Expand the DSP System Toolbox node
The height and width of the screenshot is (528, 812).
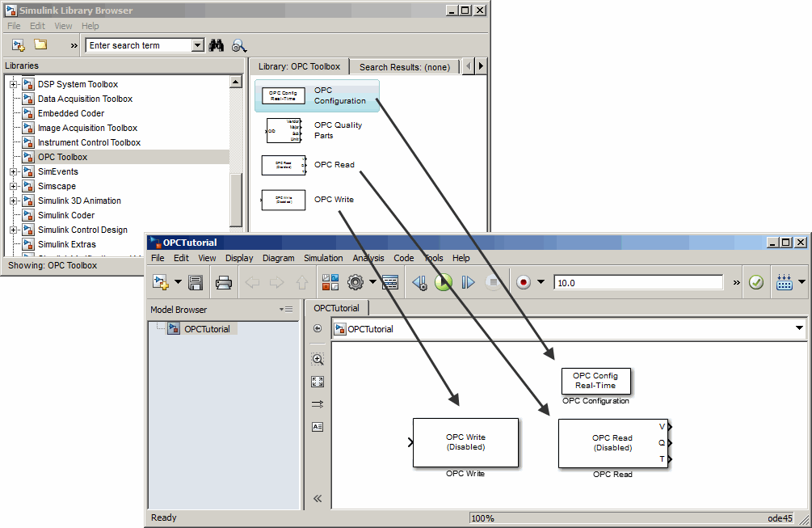tap(14, 84)
